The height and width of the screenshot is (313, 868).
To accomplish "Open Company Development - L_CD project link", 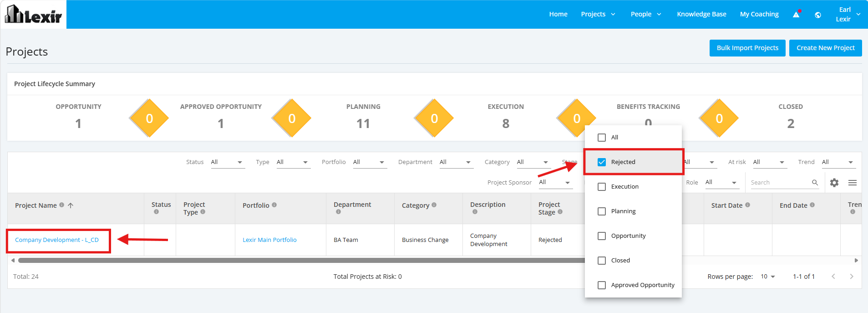I will [x=57, y=240].
